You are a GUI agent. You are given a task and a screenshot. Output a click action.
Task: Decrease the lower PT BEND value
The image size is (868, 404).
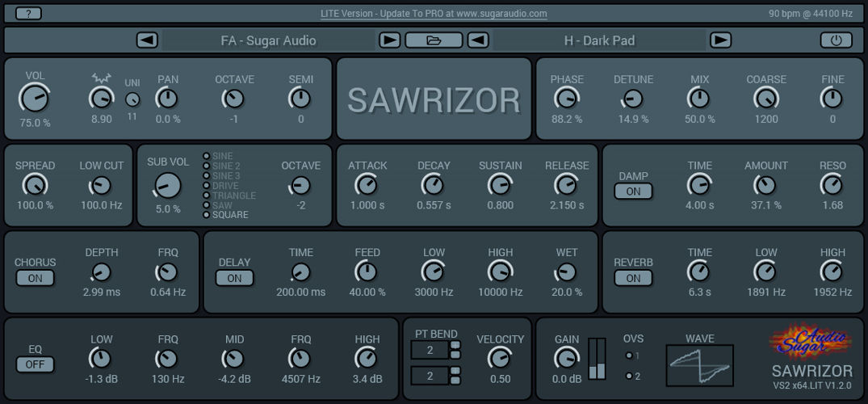tap(455, 381)
